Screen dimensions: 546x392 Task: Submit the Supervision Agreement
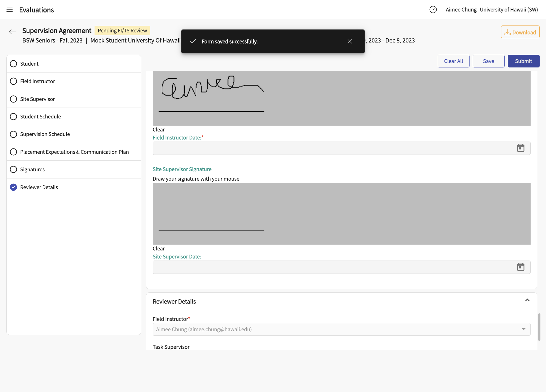[523, 61]
